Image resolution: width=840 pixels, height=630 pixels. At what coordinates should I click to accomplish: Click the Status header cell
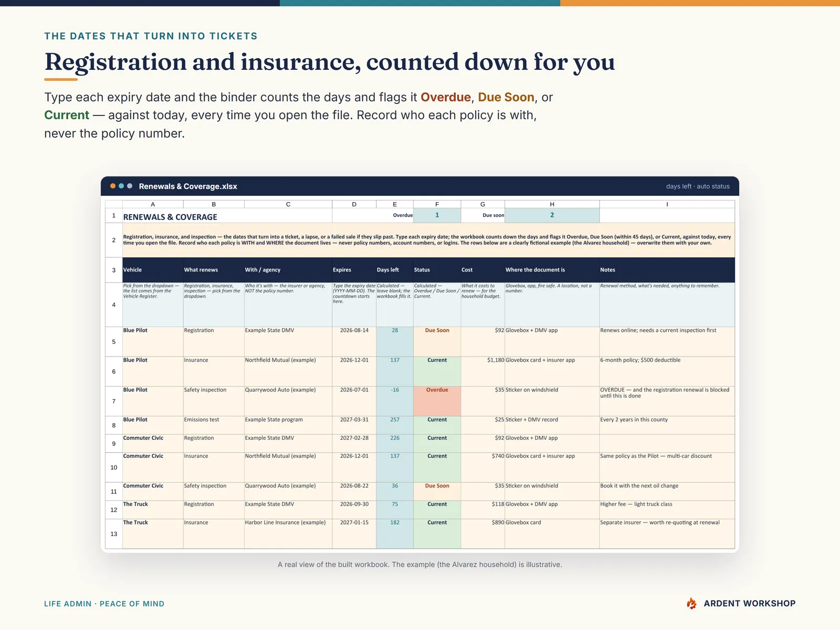437,270
